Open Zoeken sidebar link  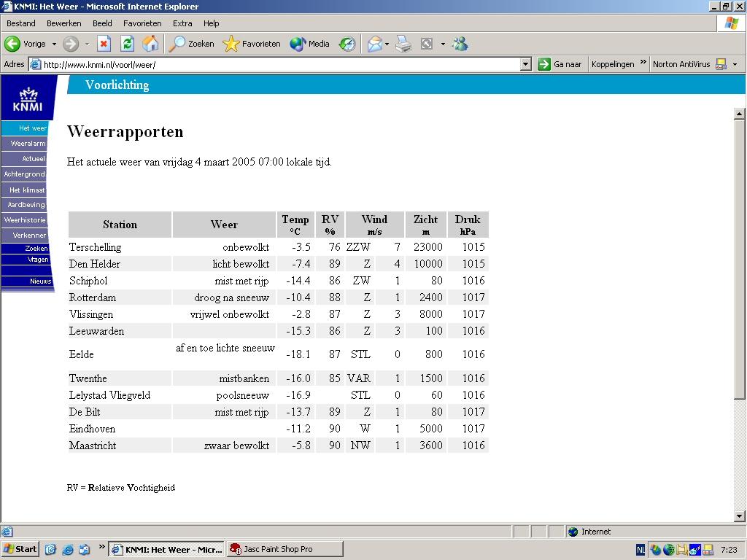(26, 248)
